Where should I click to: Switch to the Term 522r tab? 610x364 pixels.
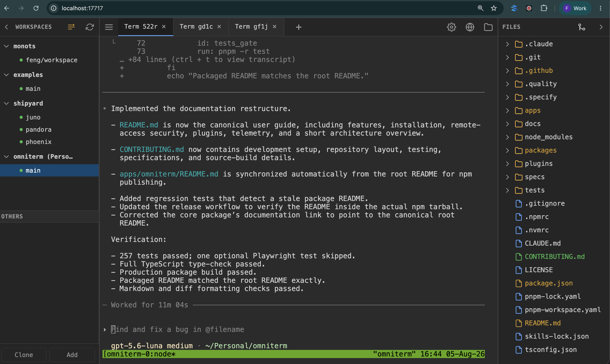tap(141, 27)
